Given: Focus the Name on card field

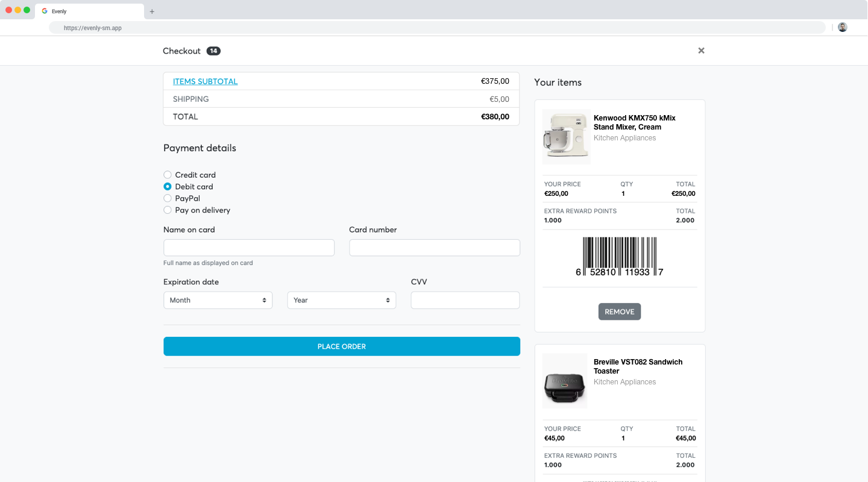Looking at the screenshot, I should (x=249, y=248).
